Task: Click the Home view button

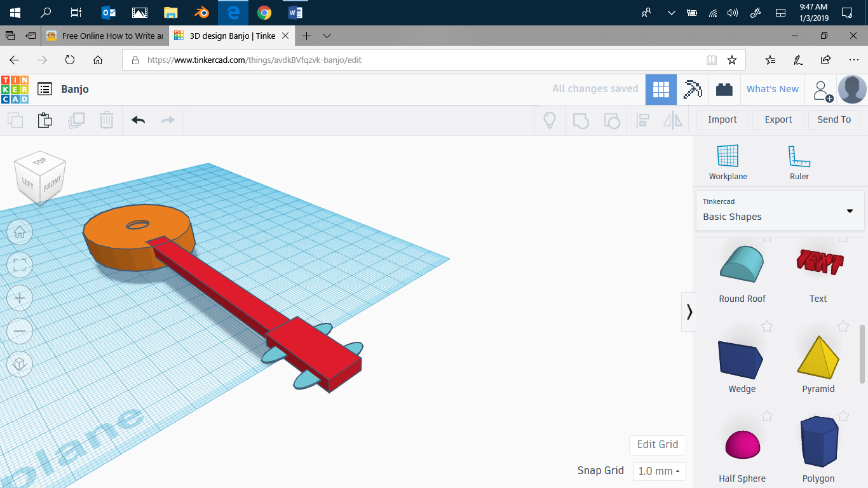Action: point(20,232)
